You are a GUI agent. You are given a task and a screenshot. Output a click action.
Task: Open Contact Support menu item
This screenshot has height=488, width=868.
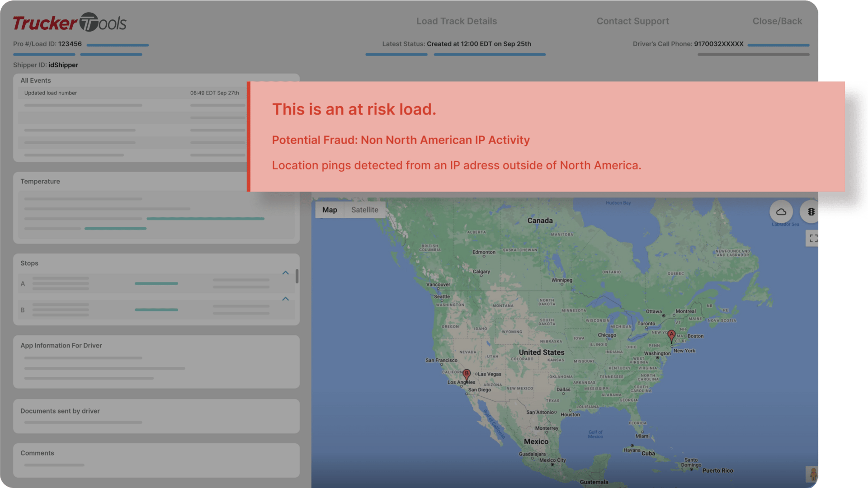632,21
